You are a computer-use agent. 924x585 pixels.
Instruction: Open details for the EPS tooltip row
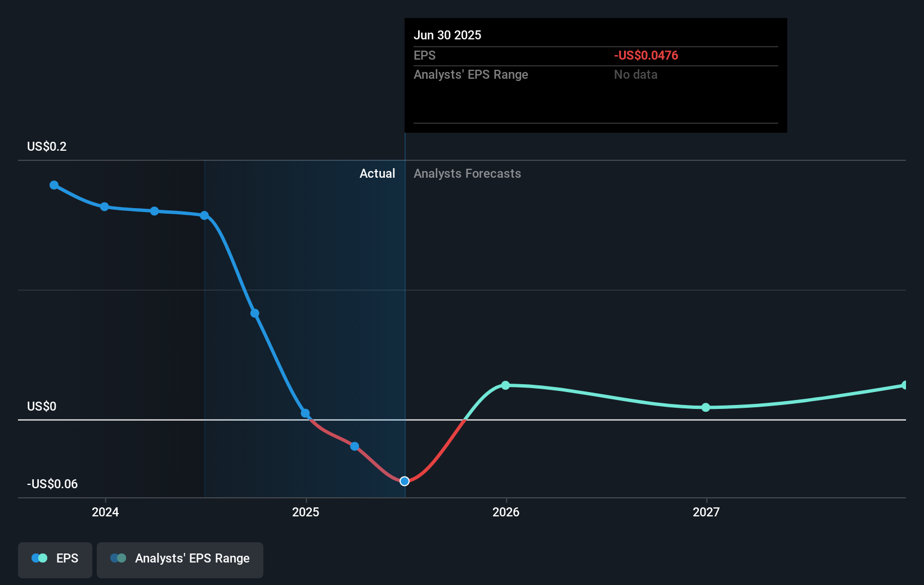point(425,56)
